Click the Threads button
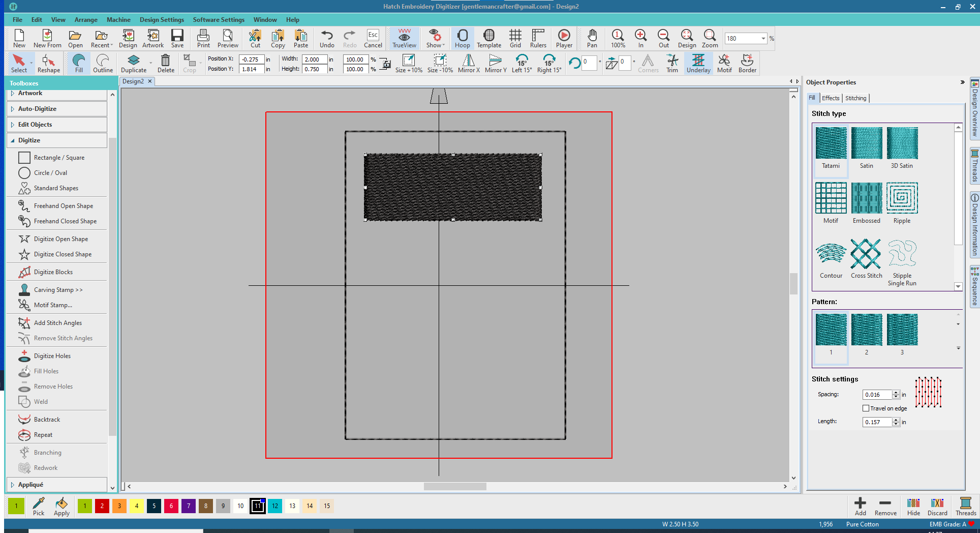 965,506
